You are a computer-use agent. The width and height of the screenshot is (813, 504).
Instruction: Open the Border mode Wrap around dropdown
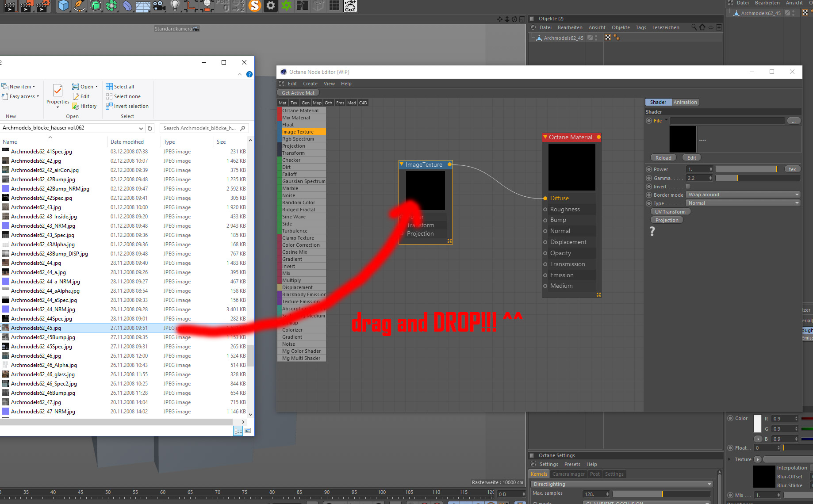click(x=743, y=195)
